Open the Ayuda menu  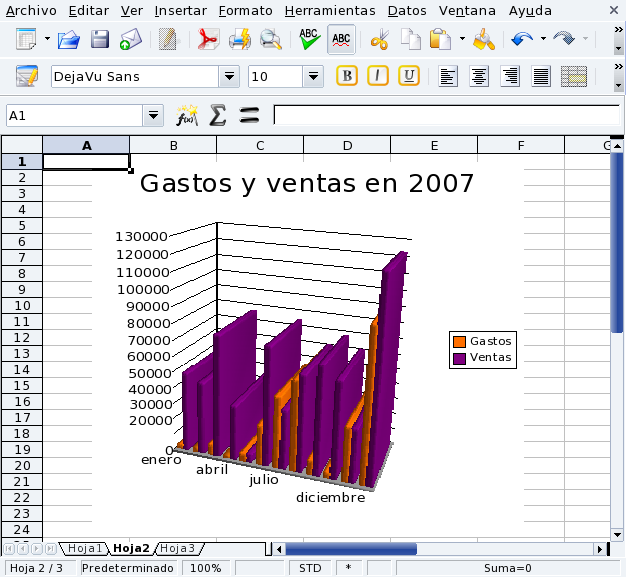(x=530, y=11)
